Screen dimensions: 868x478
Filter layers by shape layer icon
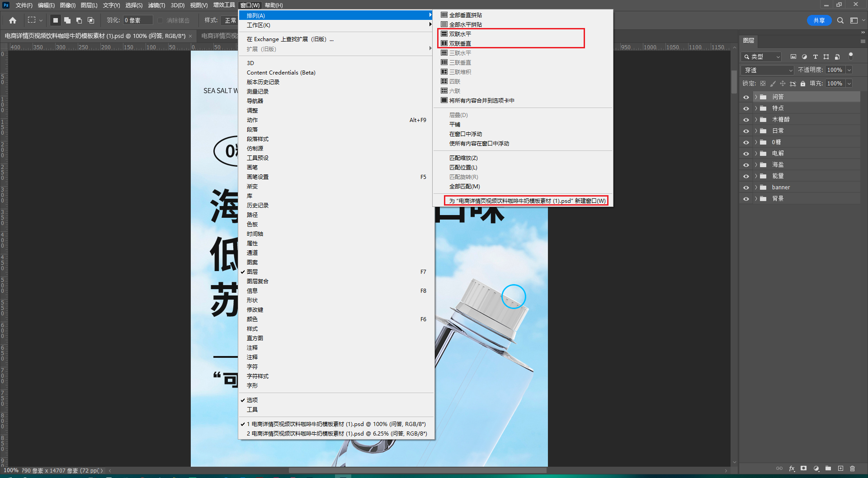click(826, 57)
